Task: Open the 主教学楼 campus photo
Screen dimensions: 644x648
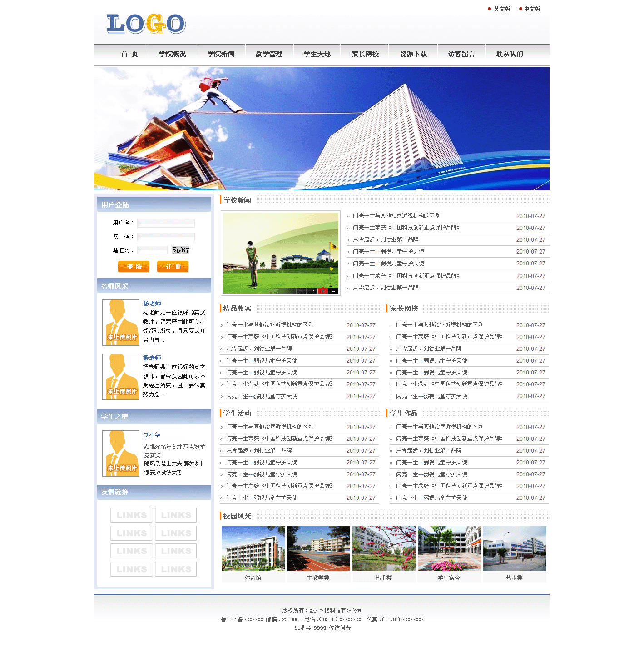Action: pyautogui.click(x=318, y=548)
